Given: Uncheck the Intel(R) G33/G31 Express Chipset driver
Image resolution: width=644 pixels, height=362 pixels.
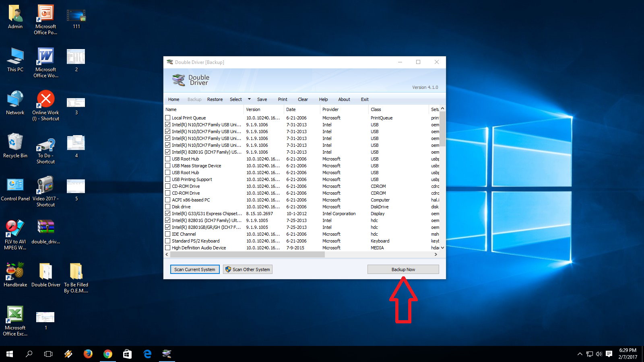Looking at the screenshot, I should (x=167, y=214).
